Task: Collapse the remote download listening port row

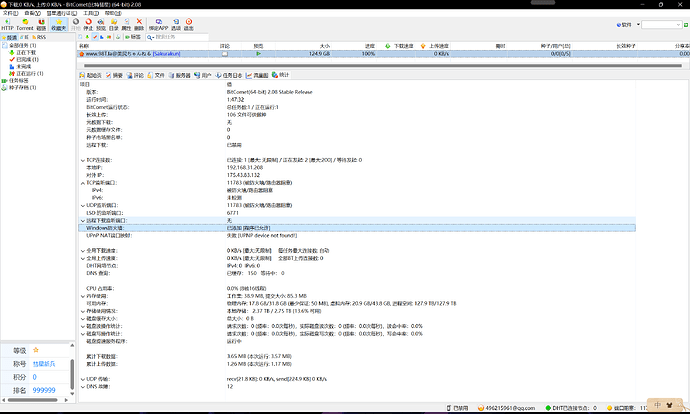Action: tap(83, 220)
